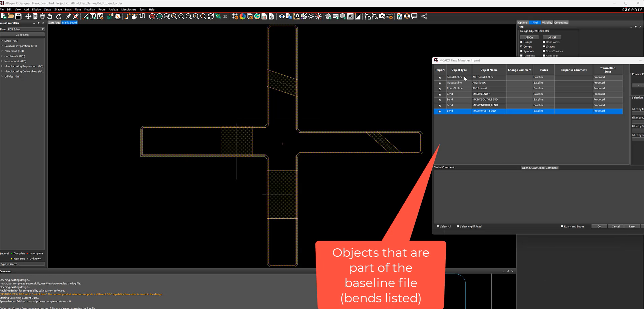Screen dimensions: 644x309
Task: Select the Move tool icon
Action: [x=28, y=16]
